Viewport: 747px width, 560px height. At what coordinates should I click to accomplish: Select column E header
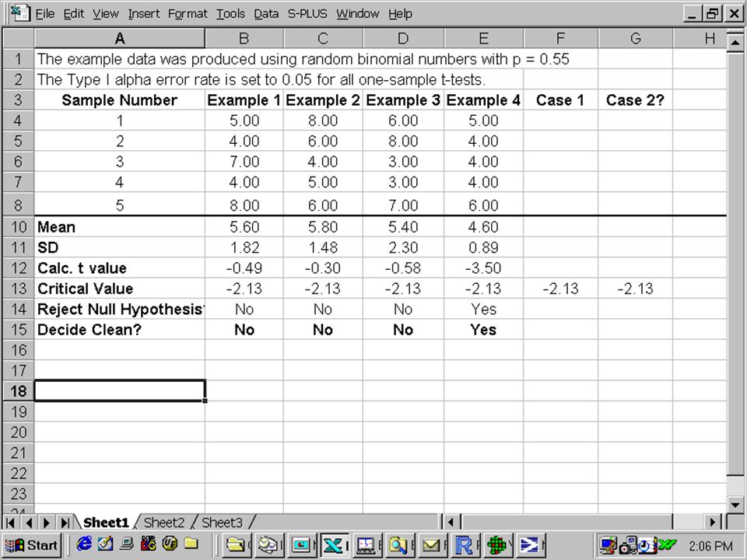(x=483, y=38)
